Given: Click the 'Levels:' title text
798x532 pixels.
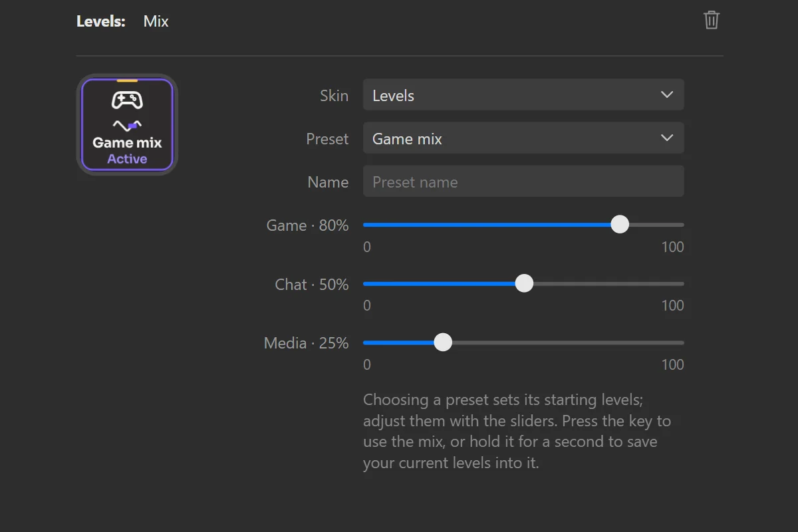Looking at the screenshot, I should (101, 21).
